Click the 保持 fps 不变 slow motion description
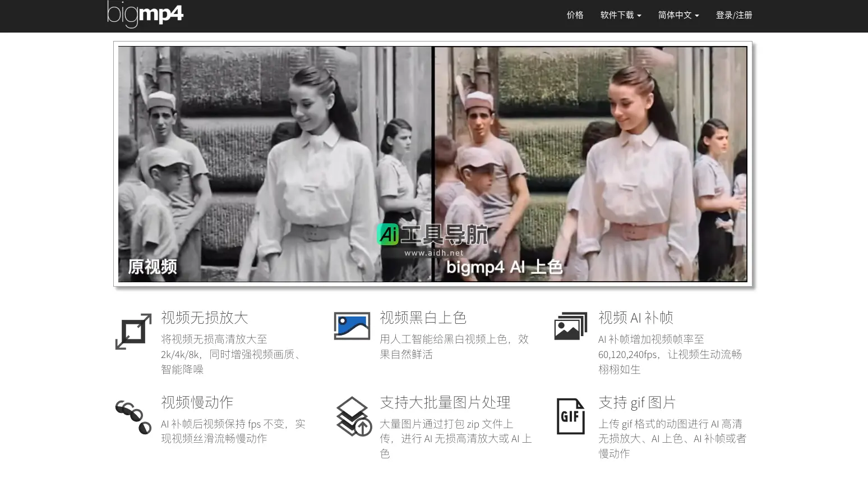 [x=233, y=431]
